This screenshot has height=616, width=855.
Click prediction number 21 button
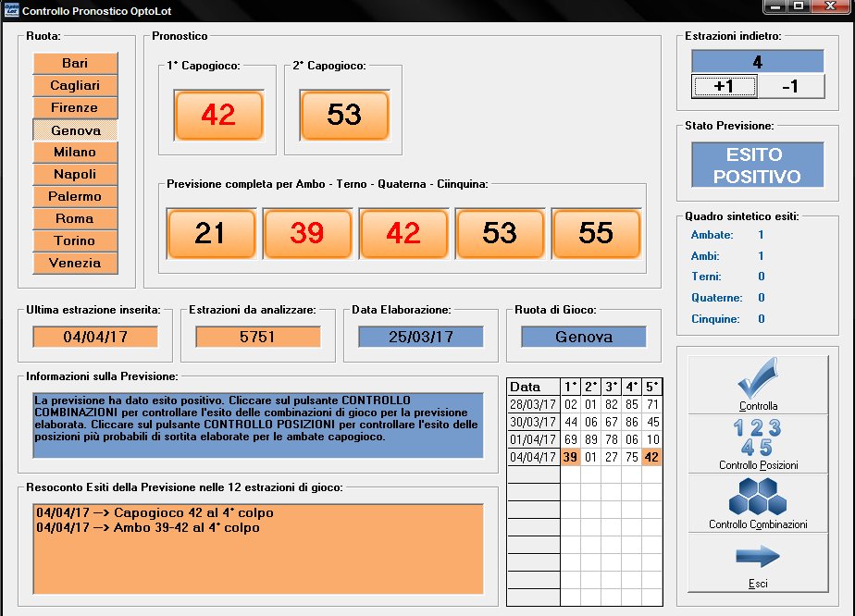click(x=211, y=233)
